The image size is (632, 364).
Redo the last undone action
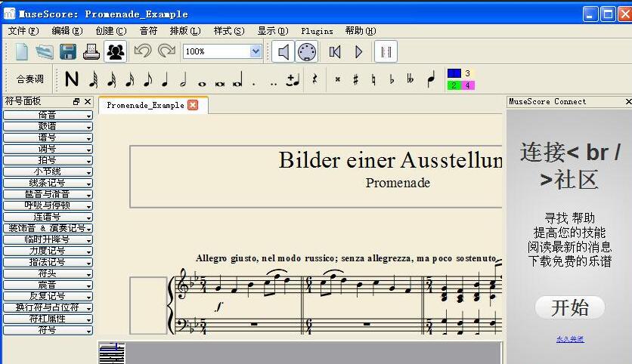[x=166, y=51]
